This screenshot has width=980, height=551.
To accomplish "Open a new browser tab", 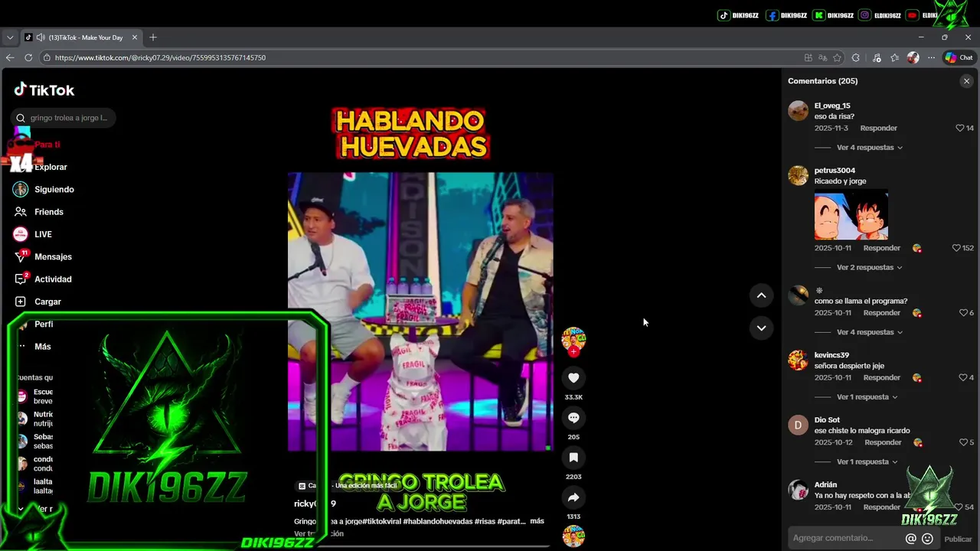I will [153, 37].
